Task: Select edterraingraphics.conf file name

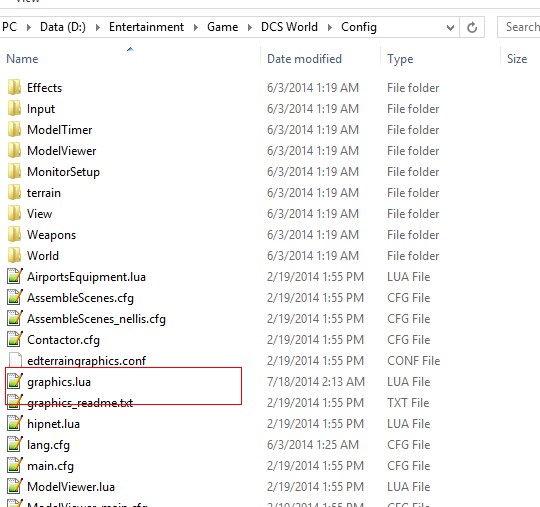Action: tap(86, 361)
